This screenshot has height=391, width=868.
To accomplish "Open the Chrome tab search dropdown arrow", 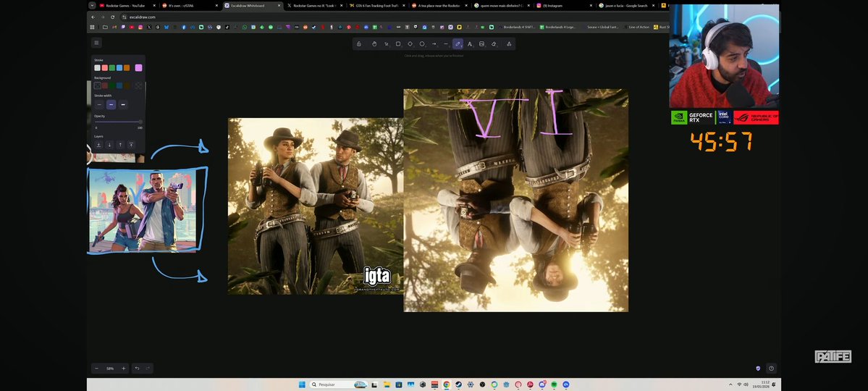I will (x=92, y=6).
